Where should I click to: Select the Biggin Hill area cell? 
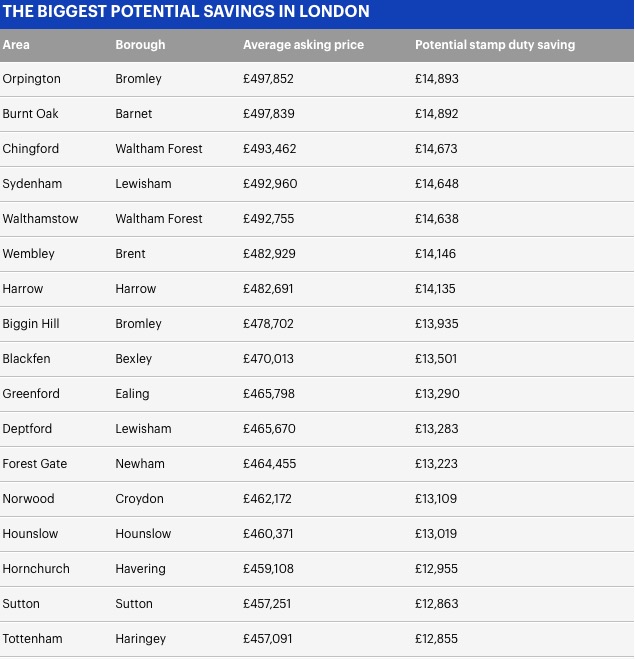click(31, 324)
